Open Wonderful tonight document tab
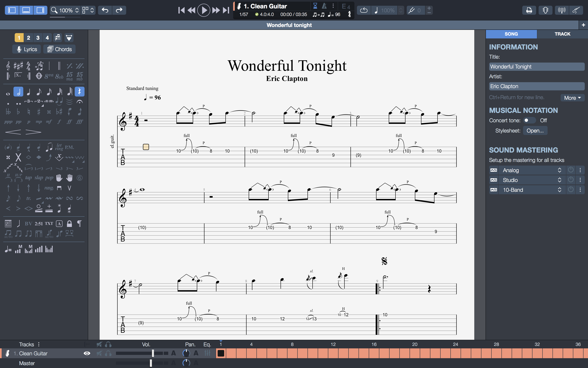 [289, 25]
